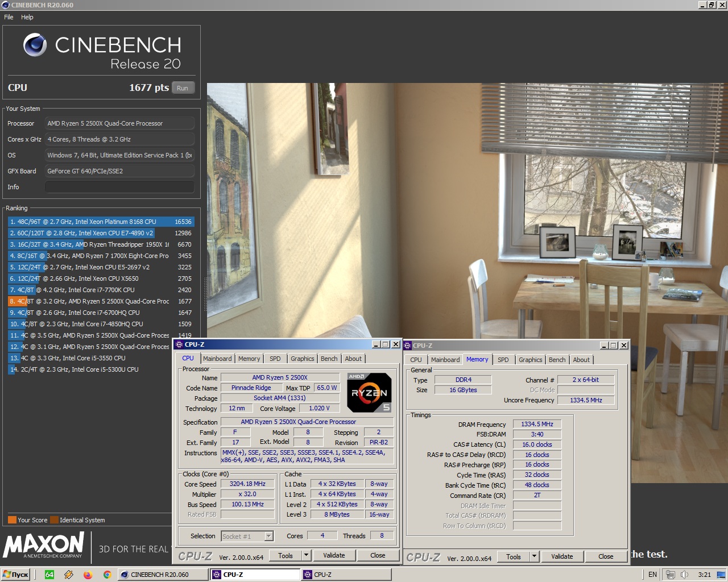
Task: Open the network tray icon
Action: (x=671, y=575)
